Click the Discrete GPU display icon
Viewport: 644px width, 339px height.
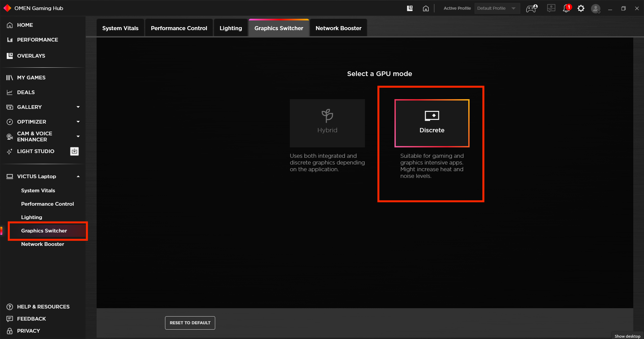[432, 116]
